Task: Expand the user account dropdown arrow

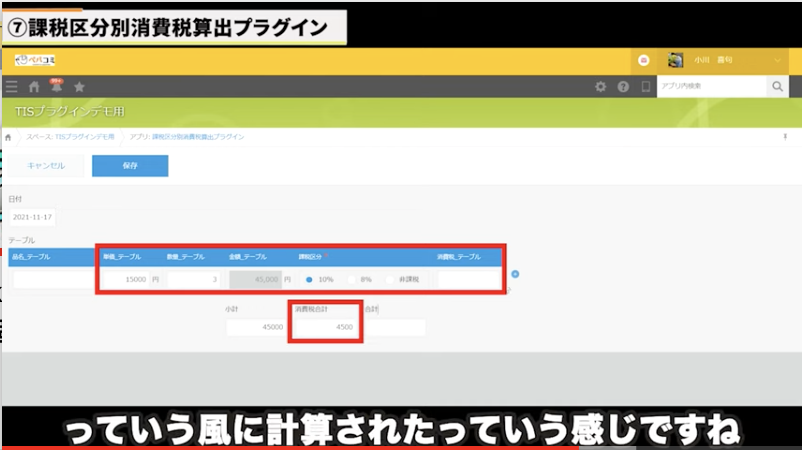Action: point(778,61)
